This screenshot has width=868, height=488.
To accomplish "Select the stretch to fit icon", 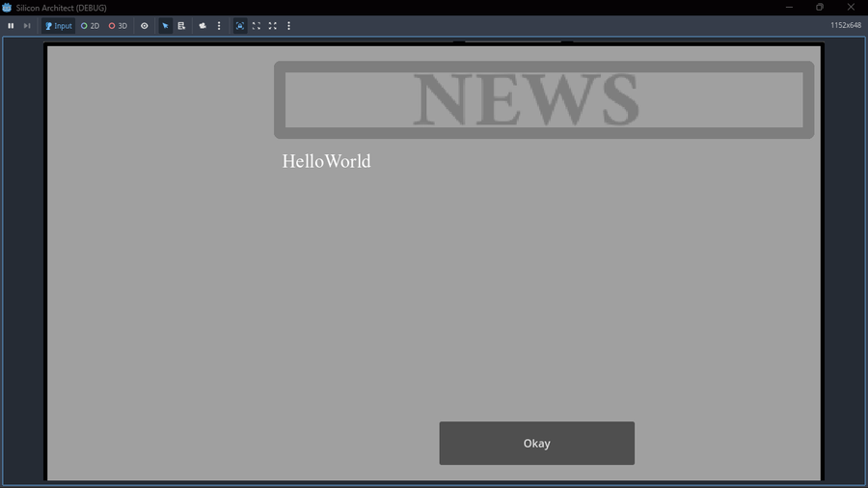I will click(272, 26).
